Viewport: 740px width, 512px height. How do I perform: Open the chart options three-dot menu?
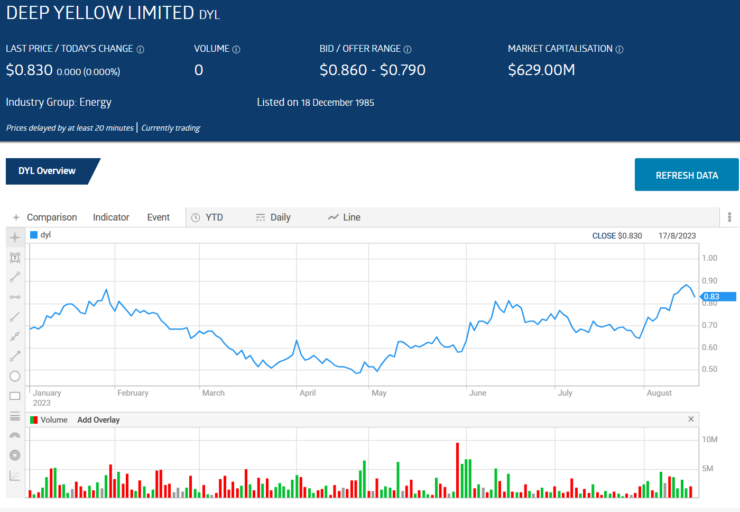pos(730,217)
